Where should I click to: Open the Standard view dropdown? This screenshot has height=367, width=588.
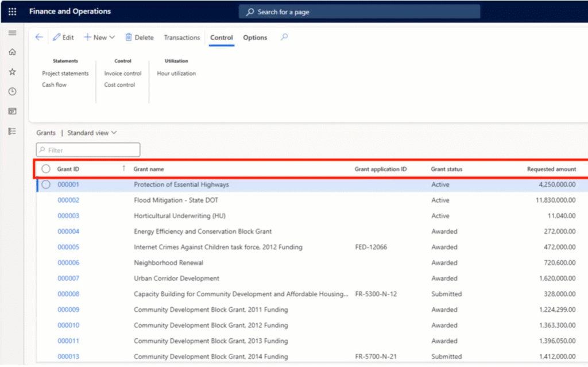tap(92, 133)
